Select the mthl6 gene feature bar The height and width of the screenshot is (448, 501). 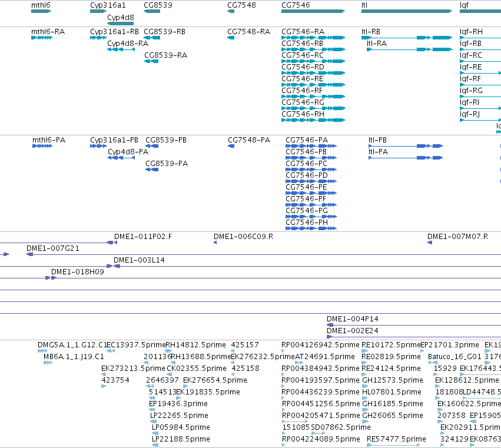41,11
